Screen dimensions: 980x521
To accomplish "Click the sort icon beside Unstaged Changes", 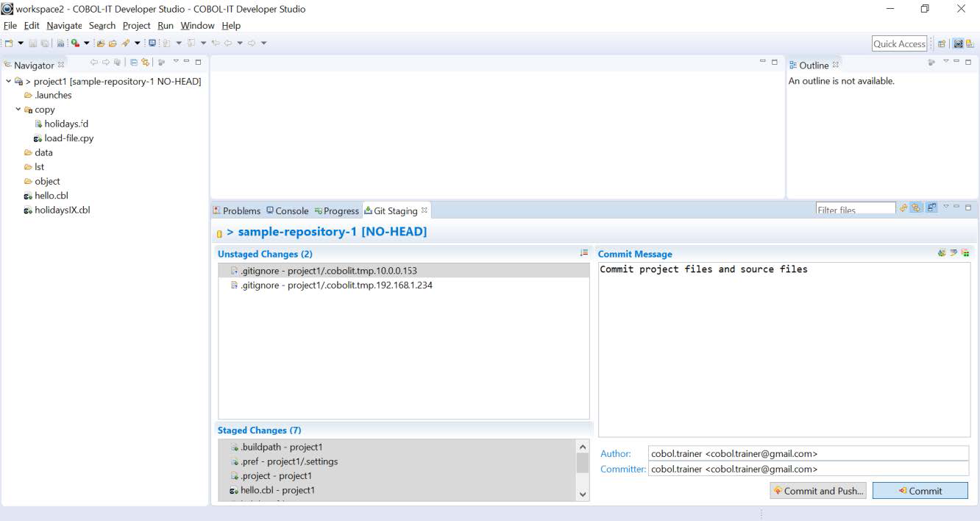I will click(x=584, y=253).
